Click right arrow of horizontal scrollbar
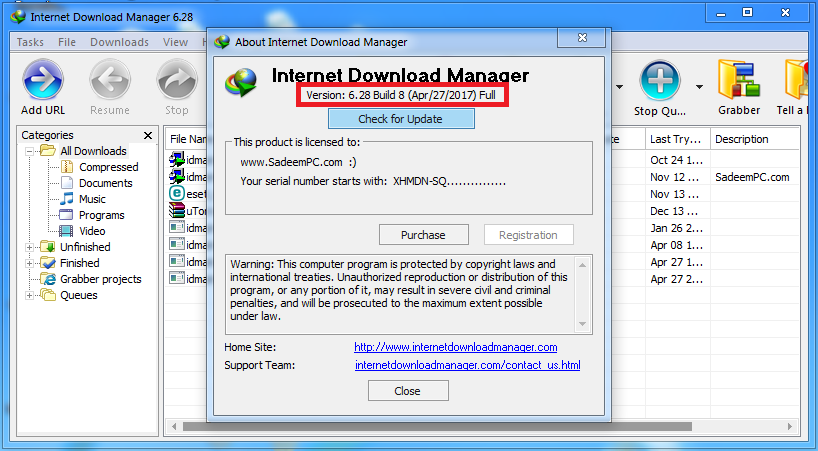 [x=790, y=426]
